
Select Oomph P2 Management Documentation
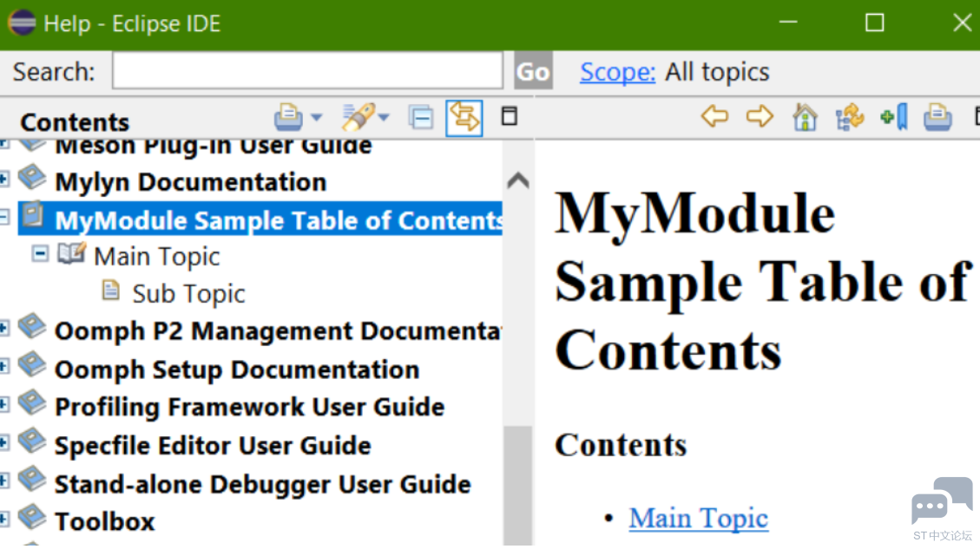279,331
